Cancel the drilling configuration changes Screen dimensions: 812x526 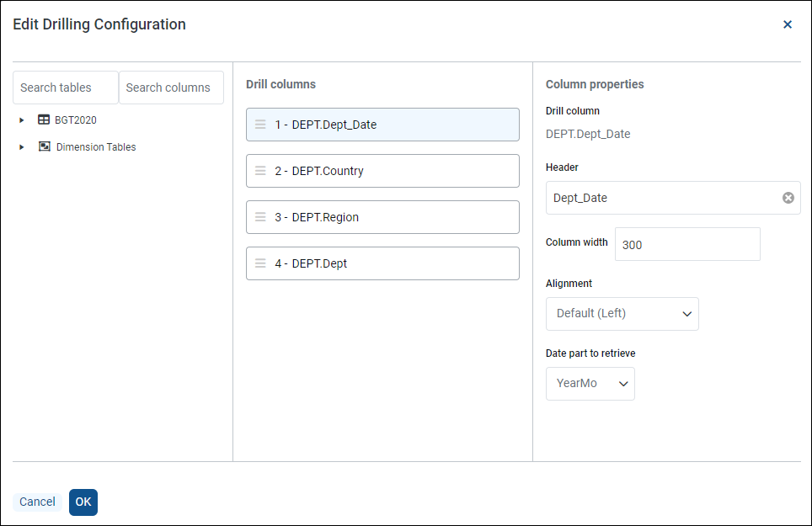[37, 502]
